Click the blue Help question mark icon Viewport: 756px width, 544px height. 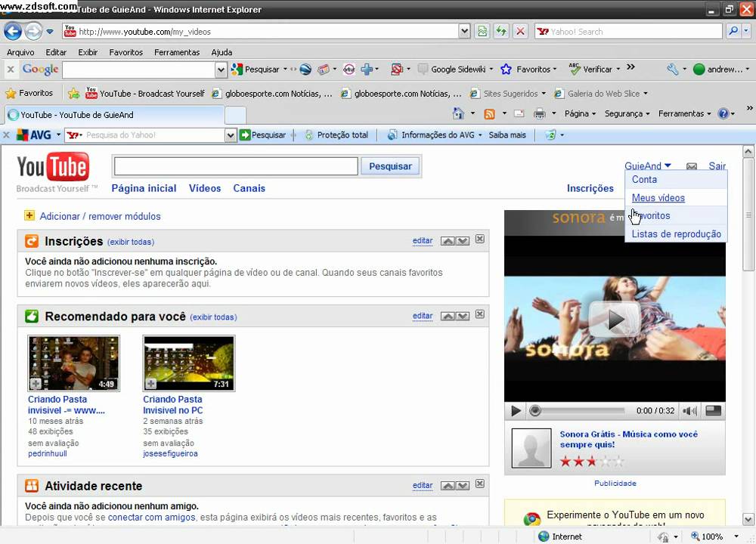723,114
